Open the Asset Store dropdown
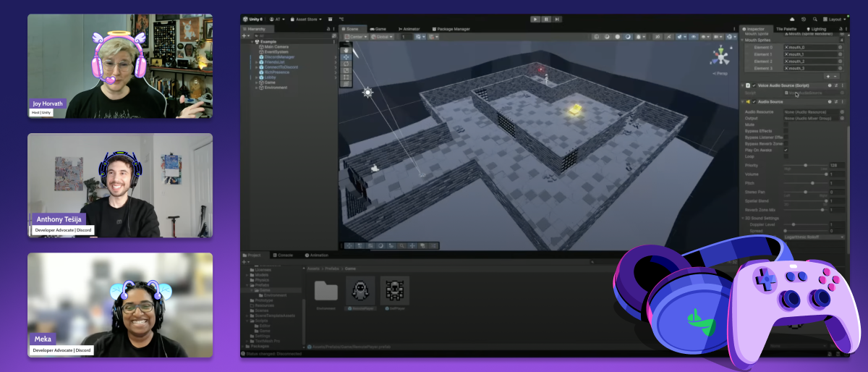 click(x=306, y=20)
